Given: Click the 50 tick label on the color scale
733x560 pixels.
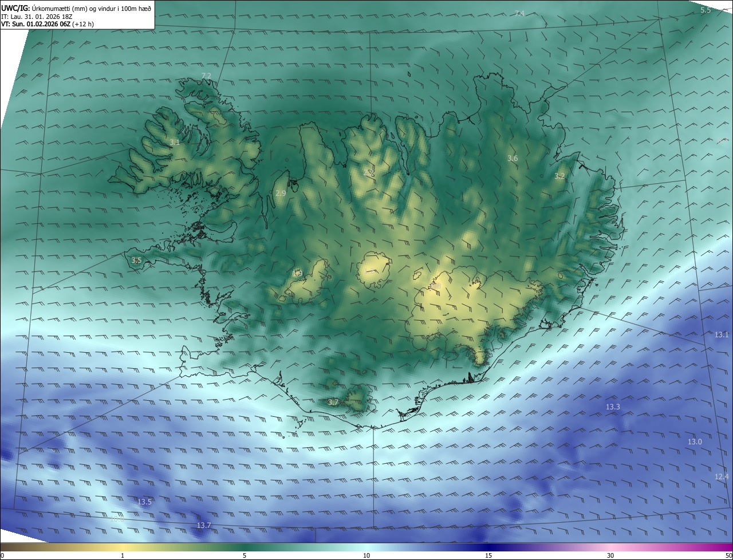Looking at the screenshot, I should click(x=728, y=555).
